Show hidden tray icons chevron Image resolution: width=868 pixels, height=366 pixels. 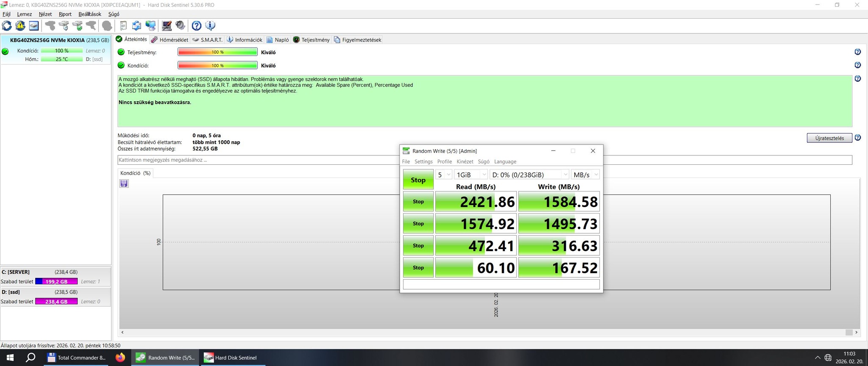pyautogui.click(x=817, y=358)
